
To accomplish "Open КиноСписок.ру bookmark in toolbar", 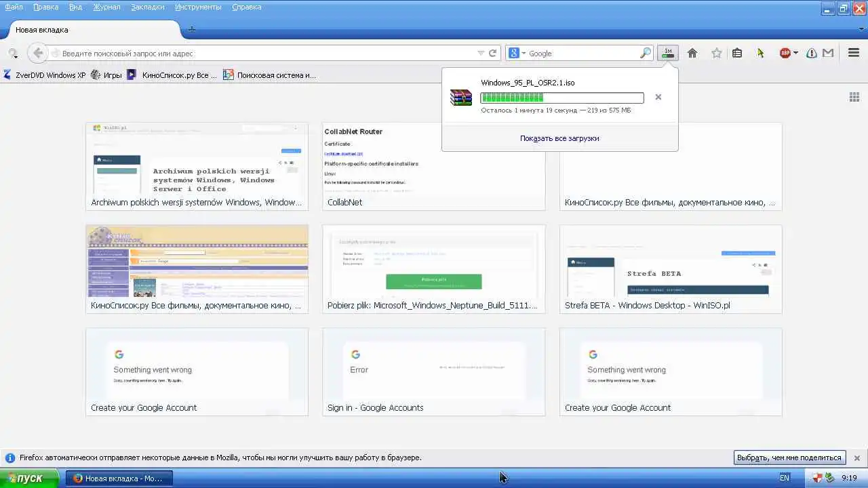I will pos(172,75).
